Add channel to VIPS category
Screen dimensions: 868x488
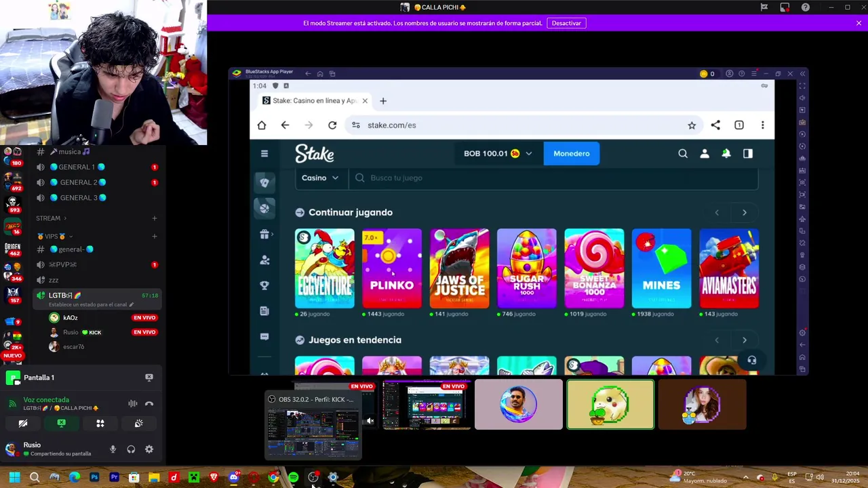155,237
